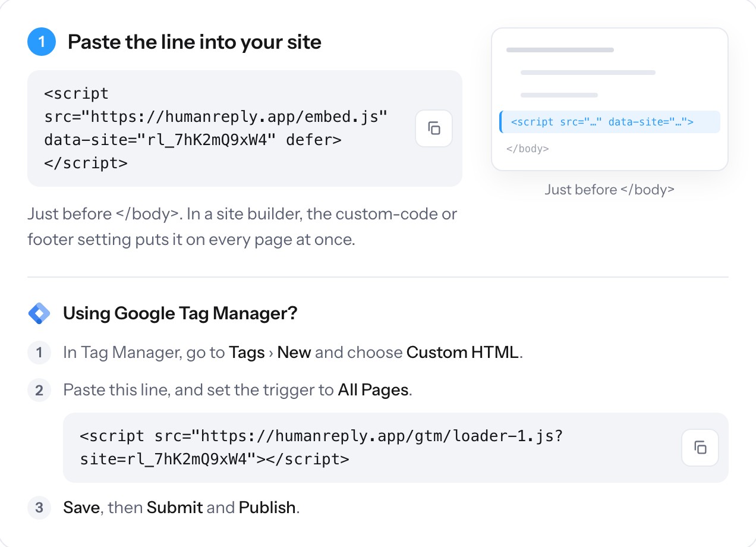The width and height of the screenshot is (756, 547).
Task: Click the 'New' text in GTM step 1
Action: [x=294, y=353]
